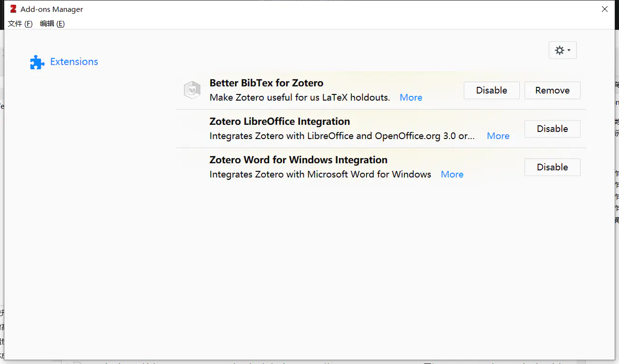Select the Better BibTex for Zotero title
Screen dimensions: 619x364
[x=266, y=83]
